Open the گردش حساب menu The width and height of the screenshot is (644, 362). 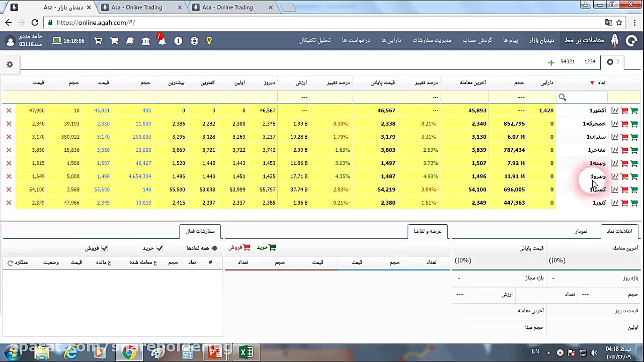point(477,40)
